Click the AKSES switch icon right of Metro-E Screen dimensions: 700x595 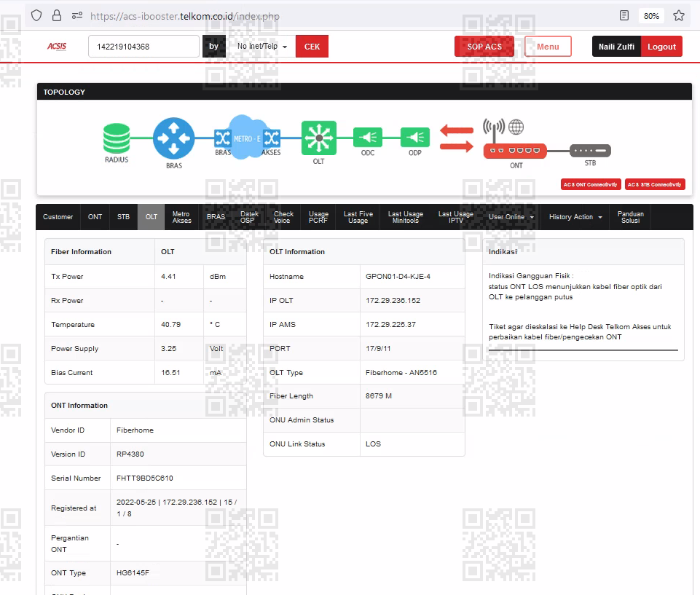click(272, 138)
